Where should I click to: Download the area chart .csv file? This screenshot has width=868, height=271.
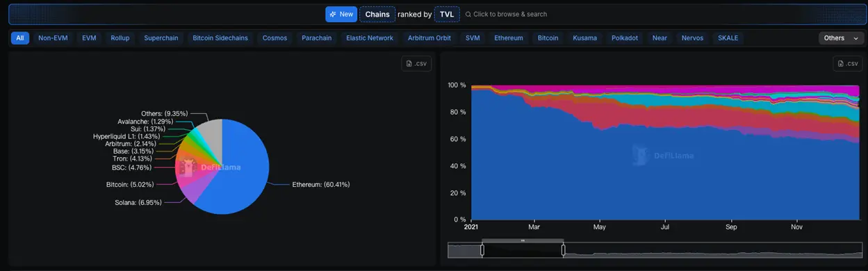pyautogui.click(x=848, y=63)
